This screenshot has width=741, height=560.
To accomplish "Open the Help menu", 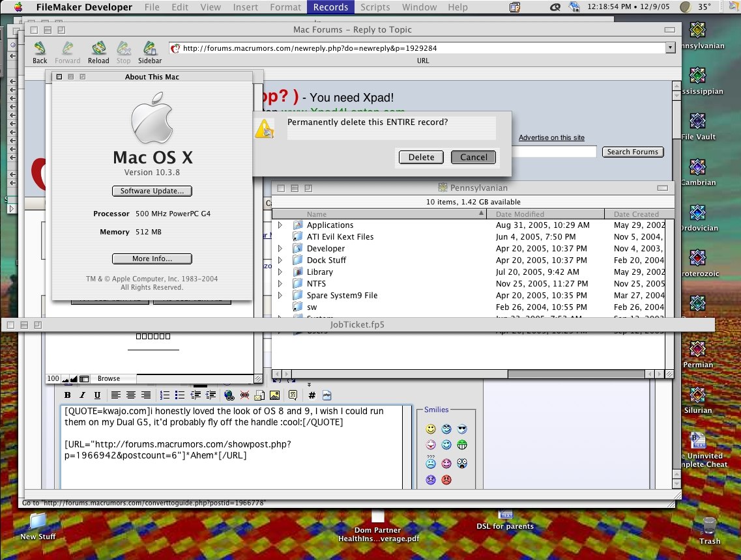I will click(x=458, y=7).
